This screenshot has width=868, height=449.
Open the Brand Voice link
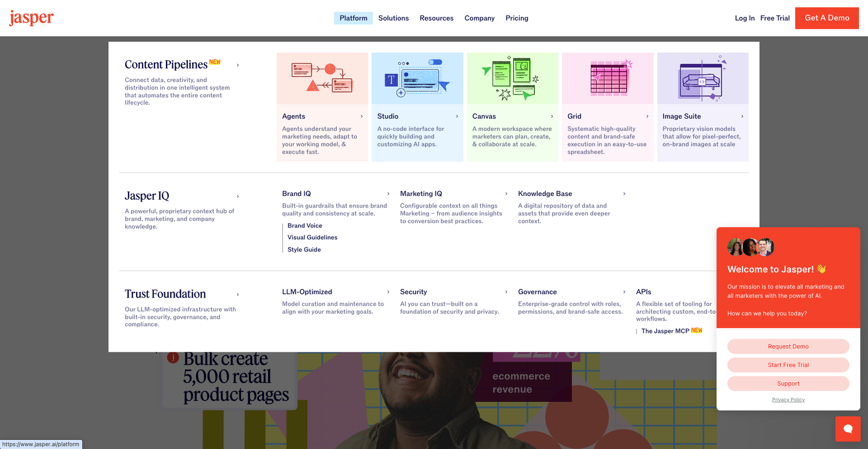(305, 226)
